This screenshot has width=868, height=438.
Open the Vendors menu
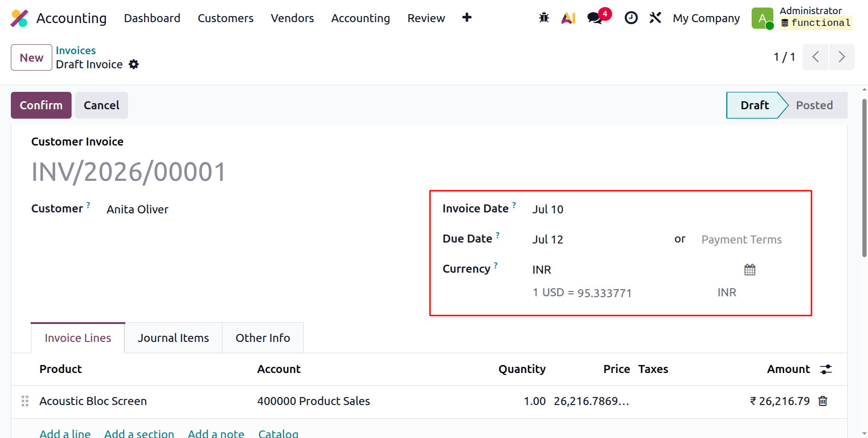coord(292,18)
